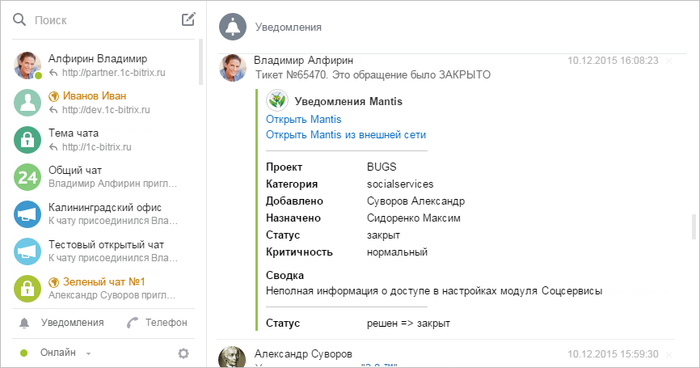This screenshot has height=368, width=700.
Task: Switch to the Телефон tab
Action: point(157,322)
